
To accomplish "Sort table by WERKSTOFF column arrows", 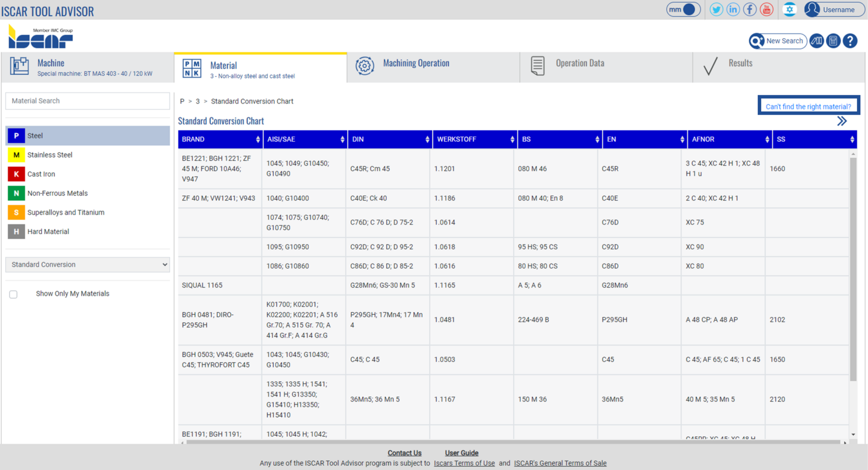I will point(512,140).
